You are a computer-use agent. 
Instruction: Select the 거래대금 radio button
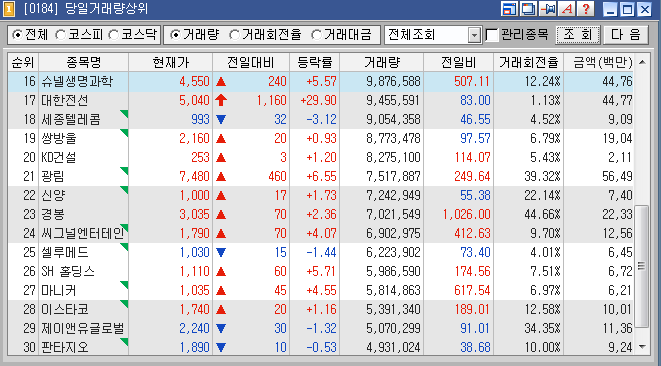pos(316,35)
